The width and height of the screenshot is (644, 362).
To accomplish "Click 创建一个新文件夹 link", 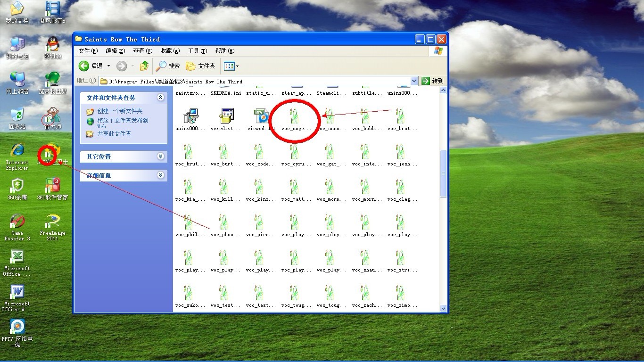I will (x=120, y=111).
